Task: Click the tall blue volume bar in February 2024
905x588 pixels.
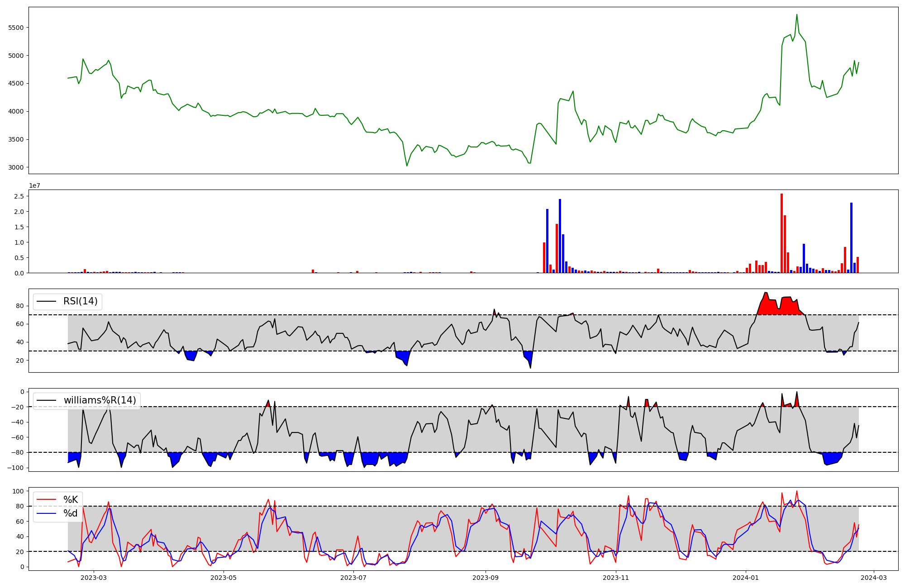Action: click(851, 238)
